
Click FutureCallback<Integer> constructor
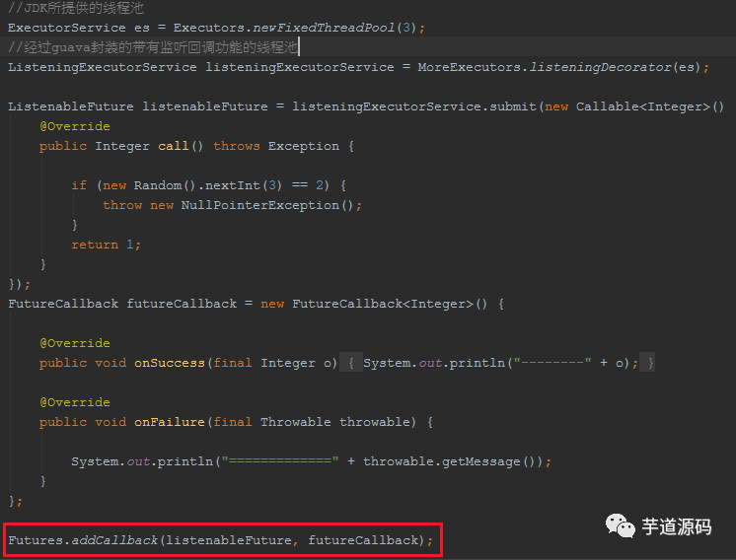[383, 304]
